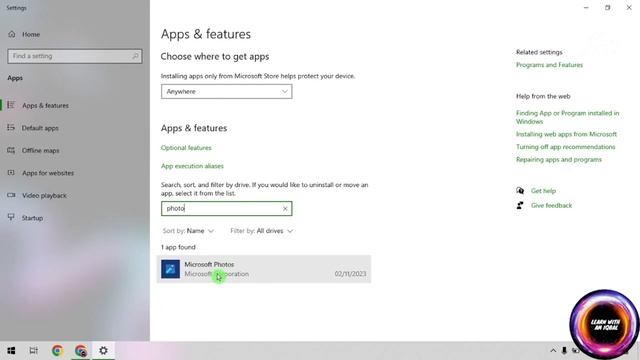Open the Sort by Name dropdown
640x360 pixels.
[x=188, y=231]
